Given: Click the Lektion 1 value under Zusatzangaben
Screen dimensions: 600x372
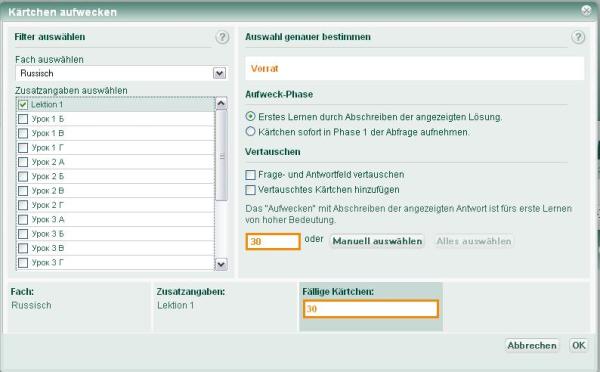Looking at the screenshot, I should click(x=176, y=305).
